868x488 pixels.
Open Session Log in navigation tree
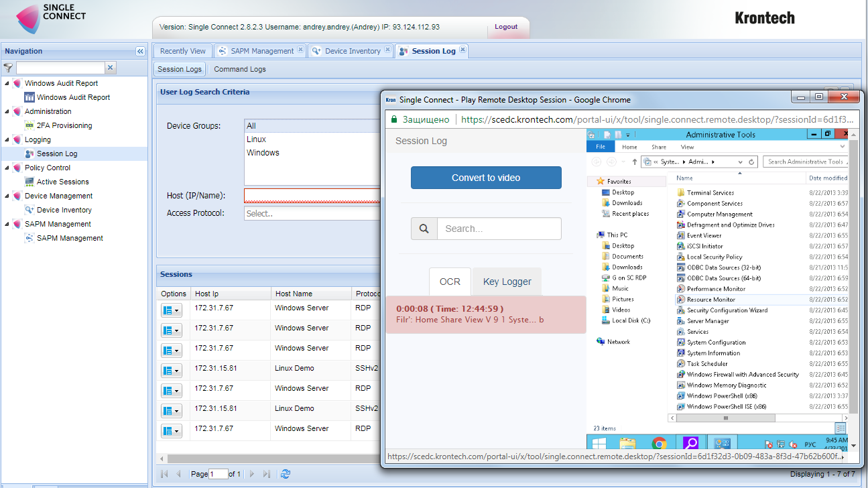coord(56,154)
